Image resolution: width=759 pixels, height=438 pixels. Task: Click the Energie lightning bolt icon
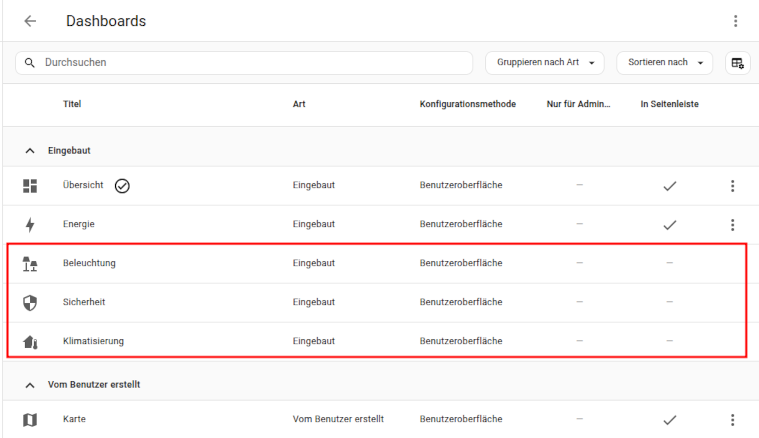pyautogui.click(x=30, y=225)
